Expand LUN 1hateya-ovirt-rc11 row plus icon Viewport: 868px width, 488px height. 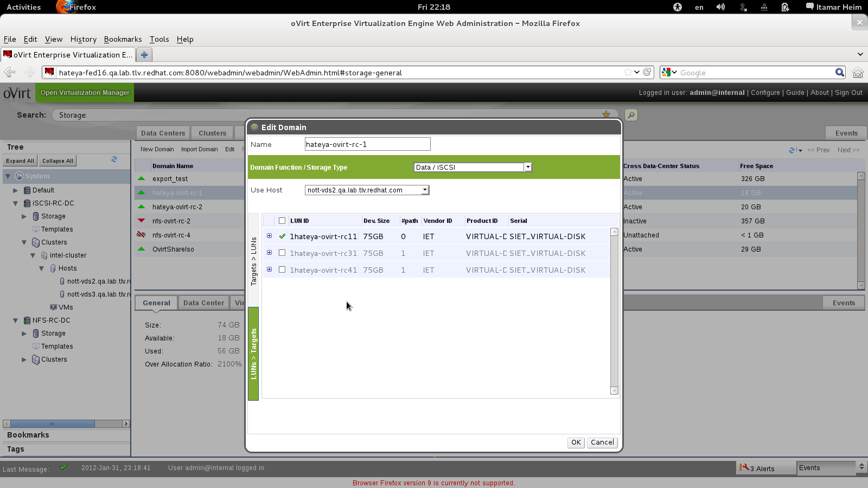269,236
